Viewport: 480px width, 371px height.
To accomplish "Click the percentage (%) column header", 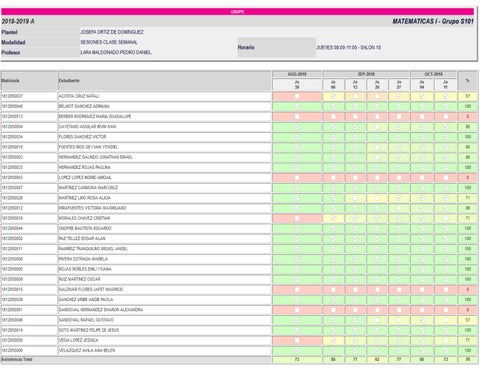I will 467,81.
